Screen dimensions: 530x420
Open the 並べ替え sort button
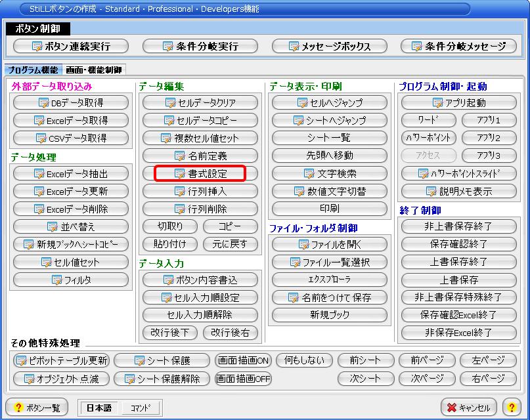click(71, 226)
